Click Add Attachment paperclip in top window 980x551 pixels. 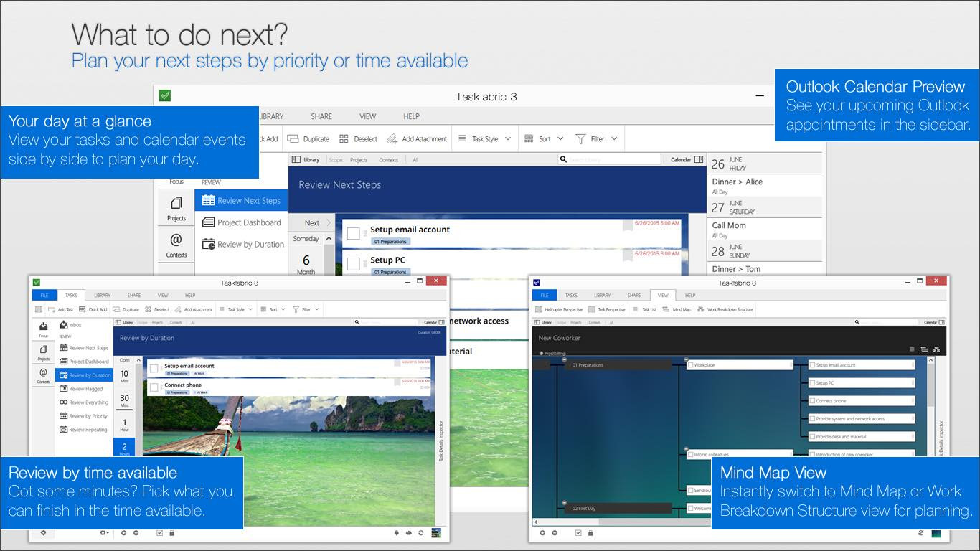392,139
